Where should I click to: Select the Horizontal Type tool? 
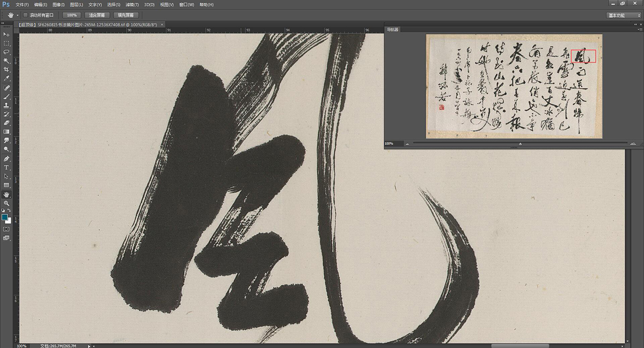6,168
